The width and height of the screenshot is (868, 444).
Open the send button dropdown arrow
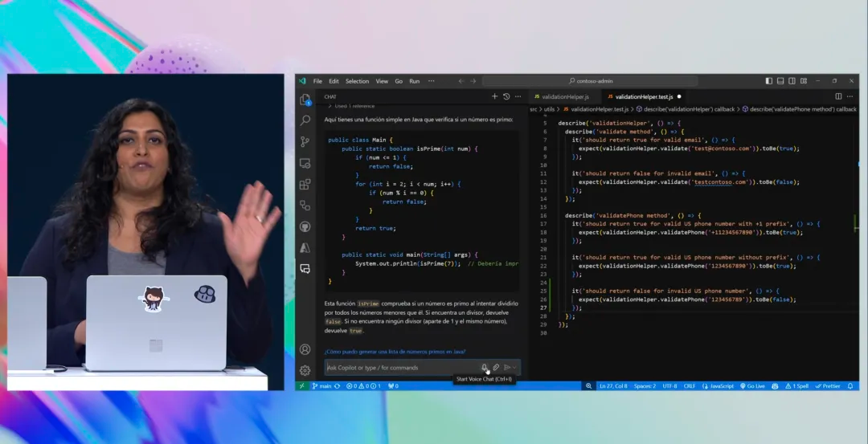[x=515, y=367]
